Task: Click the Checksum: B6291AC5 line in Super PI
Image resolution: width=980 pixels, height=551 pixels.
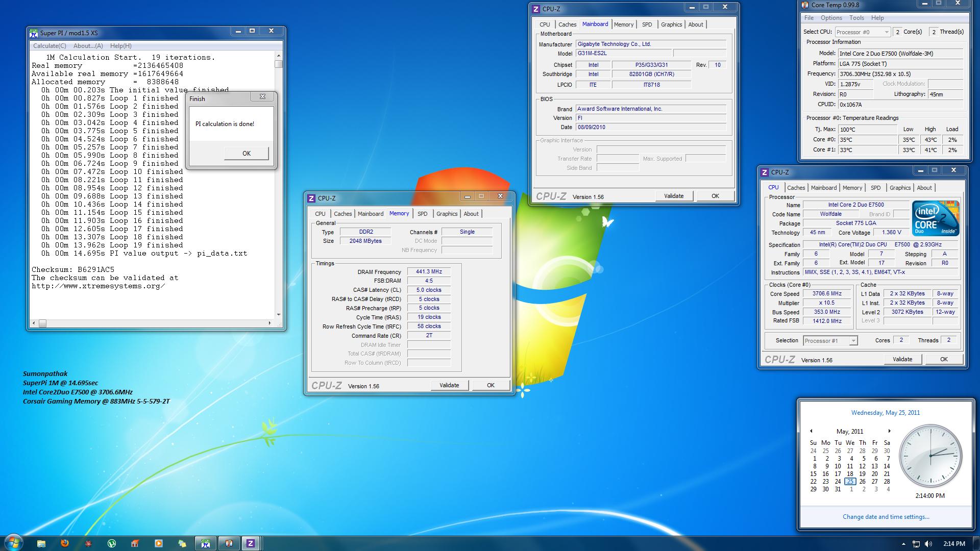Action: (x=73, y=269)
